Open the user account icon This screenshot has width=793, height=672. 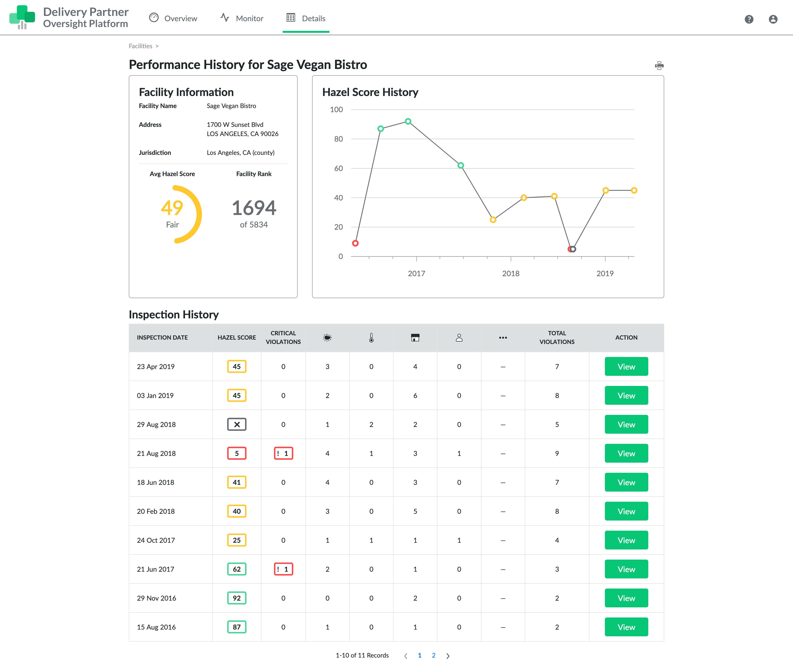tap(773, 19)
